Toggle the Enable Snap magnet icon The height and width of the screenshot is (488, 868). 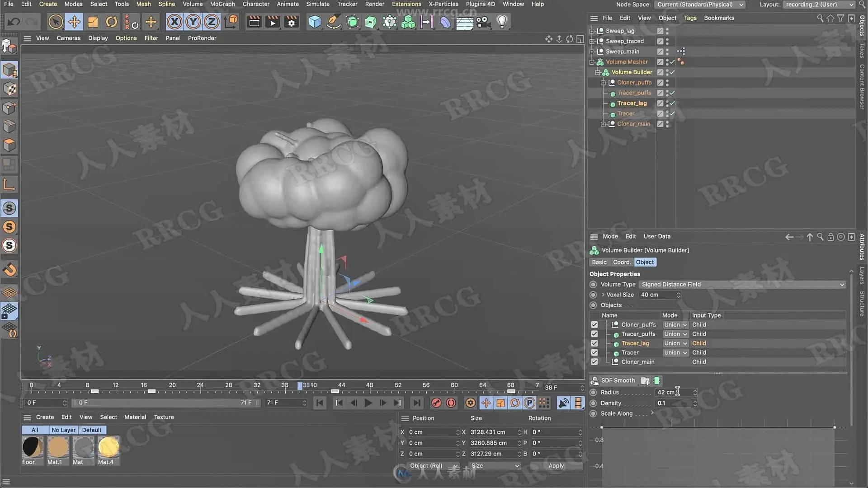pyautogui.click(x=9, y=270)
